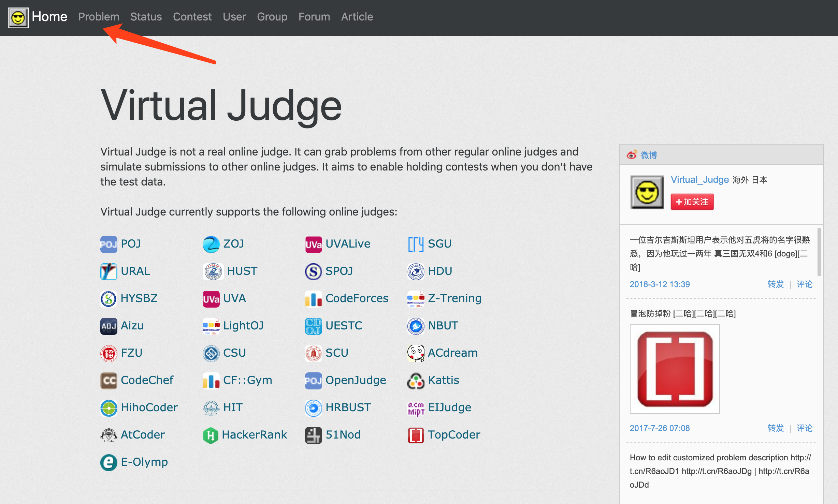Click the HUST university icon
The height and width of the screenshot is (504, 838).
coord(213,271)
